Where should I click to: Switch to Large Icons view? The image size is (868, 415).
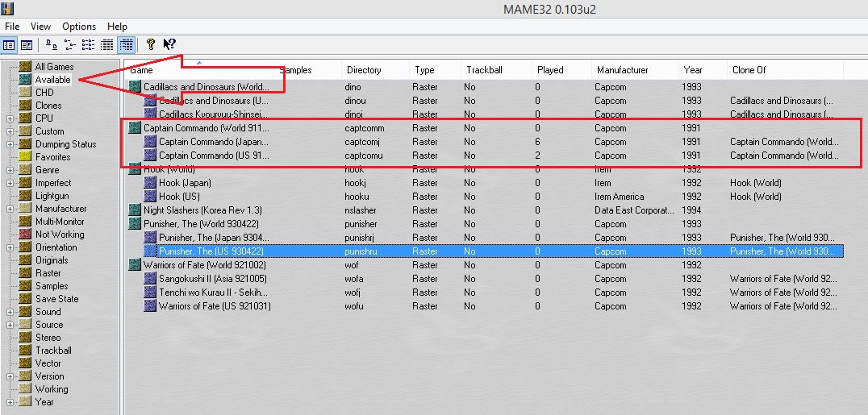tap(51, 45)
